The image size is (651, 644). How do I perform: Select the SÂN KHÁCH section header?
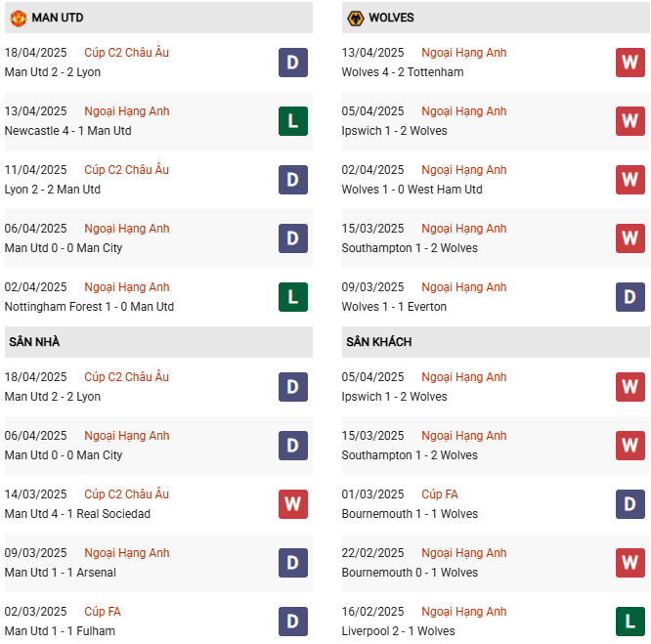click(x=378, y=342)
